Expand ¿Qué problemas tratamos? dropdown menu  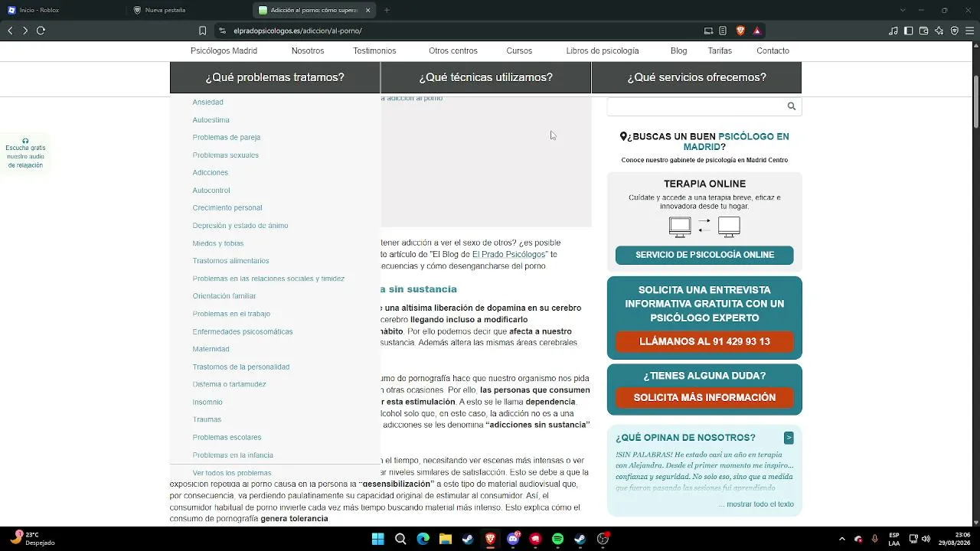[275, 77]
